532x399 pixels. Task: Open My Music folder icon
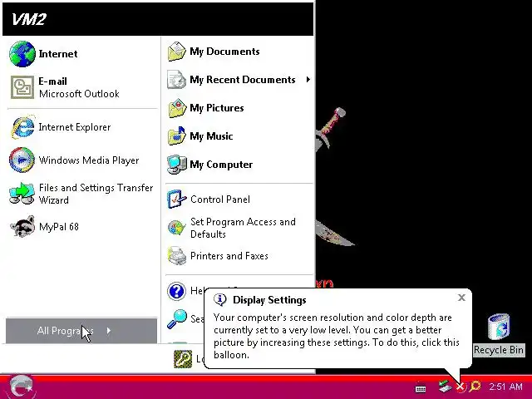click(177, 136)
